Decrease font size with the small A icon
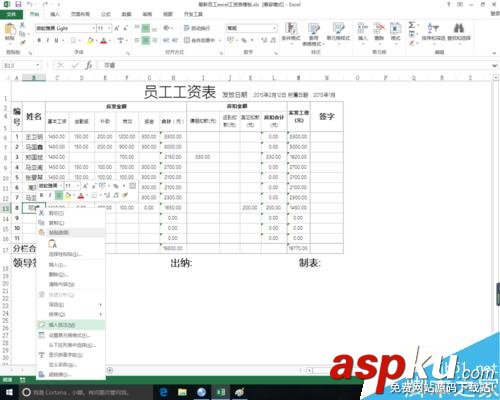Viewport: 500px width, 400px height. tap(125, 28)
